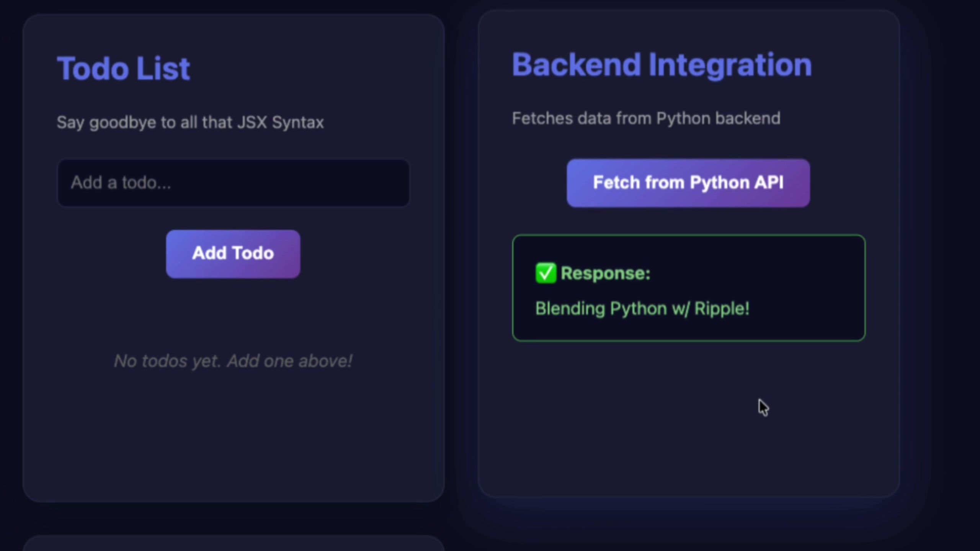Select the Todo List heading

pos(124,68)
